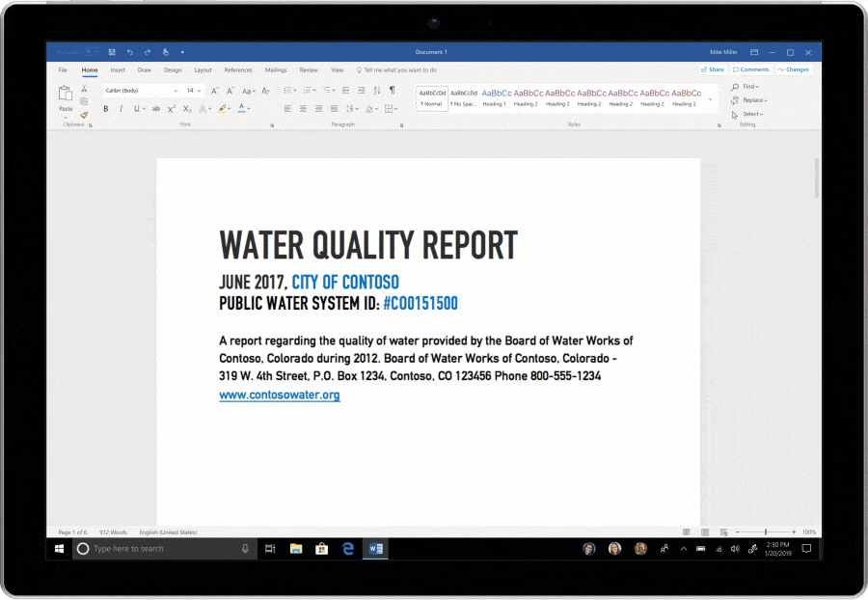Click the Cut scissors icon
Viewport: 868px width, 600px height.
[84, 89]
